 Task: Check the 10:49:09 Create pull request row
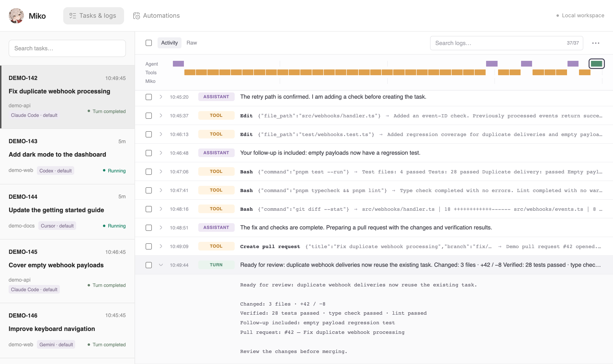pos(149,246)
